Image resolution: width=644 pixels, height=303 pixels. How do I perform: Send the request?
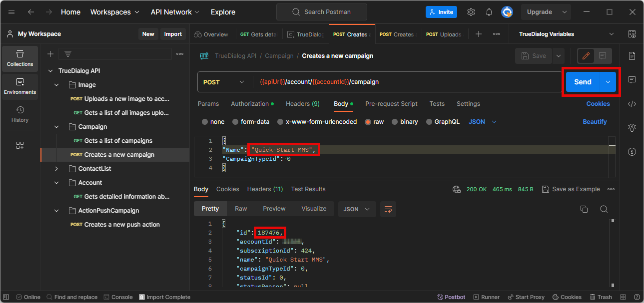click(583, 82)
